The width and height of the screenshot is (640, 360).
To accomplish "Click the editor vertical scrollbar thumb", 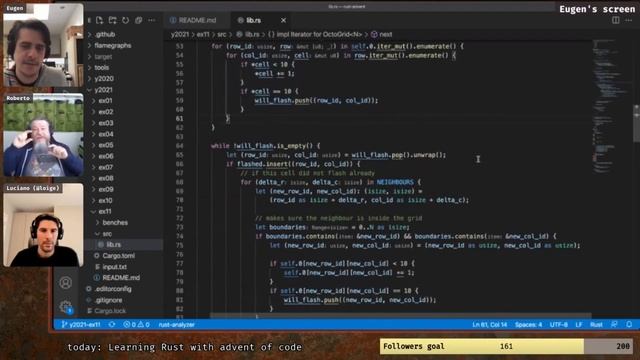I will [636, 123].
